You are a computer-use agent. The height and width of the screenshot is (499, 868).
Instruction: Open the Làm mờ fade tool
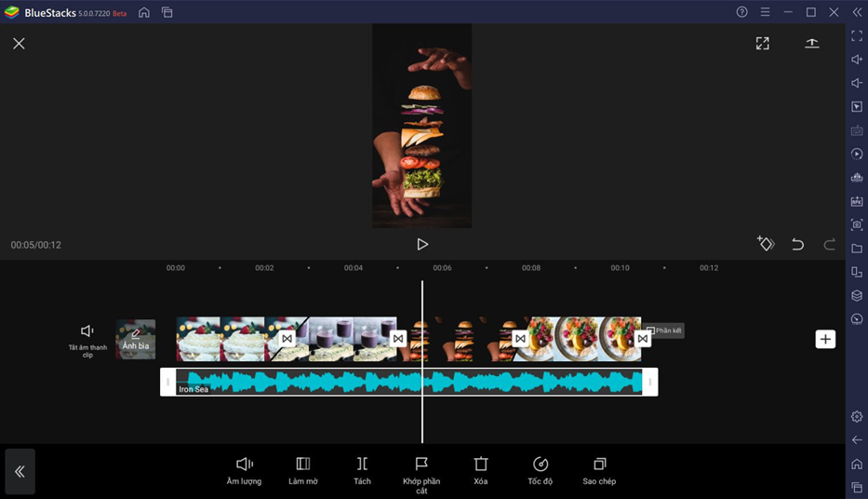[302, 471]
